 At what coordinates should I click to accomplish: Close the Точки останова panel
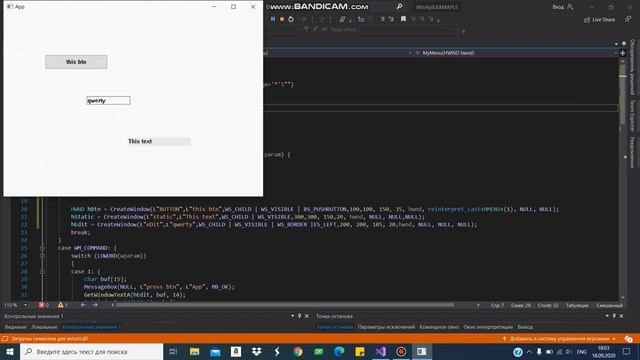click(621, 316)
